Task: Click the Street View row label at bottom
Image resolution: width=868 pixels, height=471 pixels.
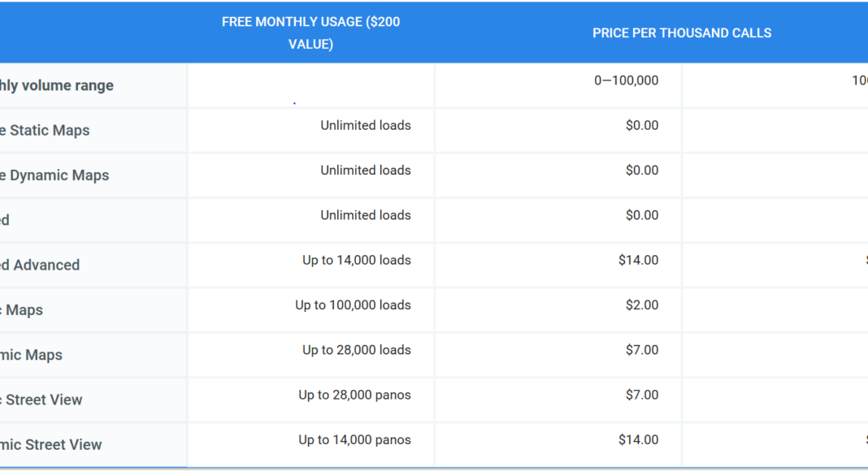Action: tap(51, 445)
